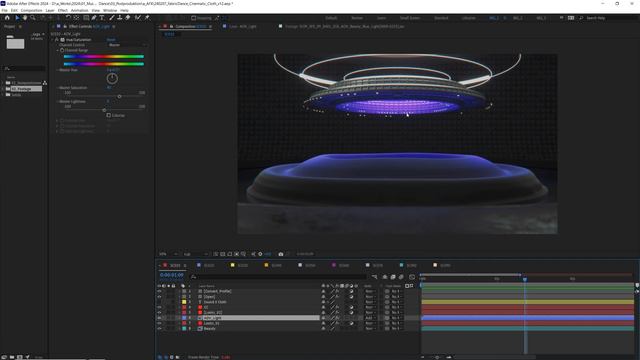
Task: Enable the Colorize checkbox
Action: click(x=109, y=115)
